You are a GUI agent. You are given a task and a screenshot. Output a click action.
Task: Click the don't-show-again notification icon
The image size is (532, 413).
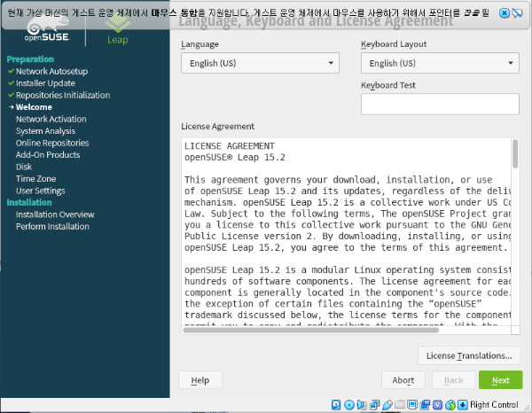coord(518,13)
